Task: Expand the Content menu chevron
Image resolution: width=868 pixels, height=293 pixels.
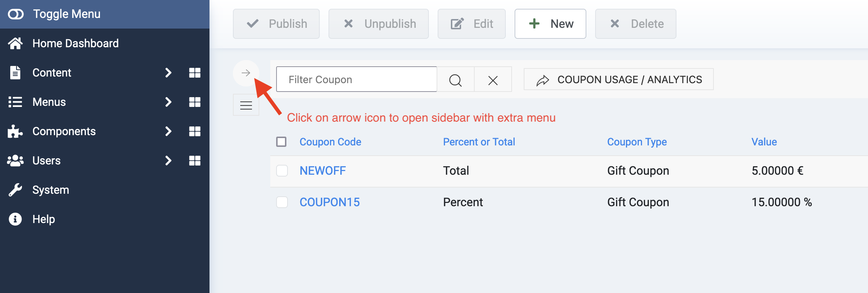Action: click(x=168, y=73)
